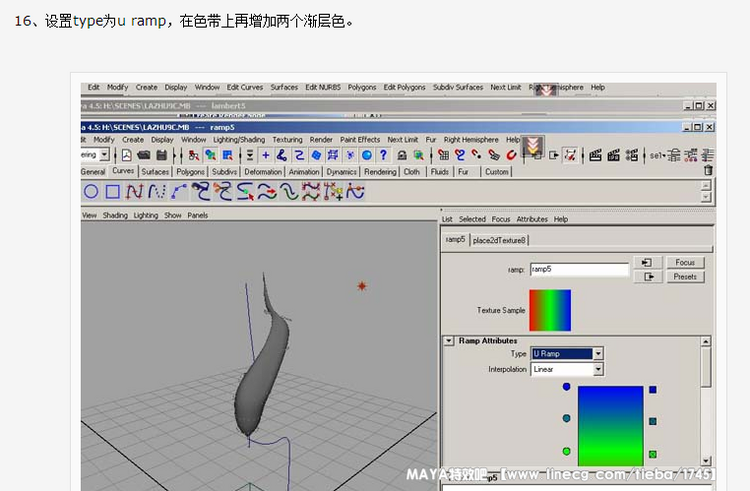The height and width of the screenshot is (491, 750).
Task: Collapse the Ramp Attributes section
Action: (x=449, y=341)
